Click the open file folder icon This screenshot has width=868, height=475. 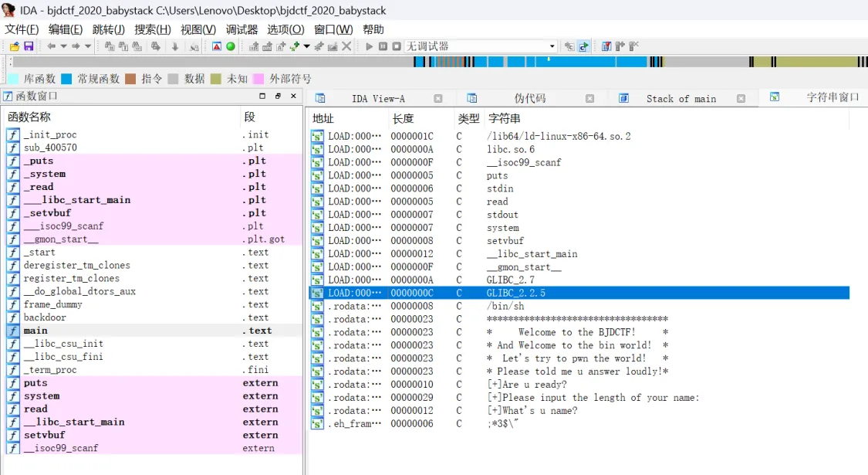coord(15,46)
